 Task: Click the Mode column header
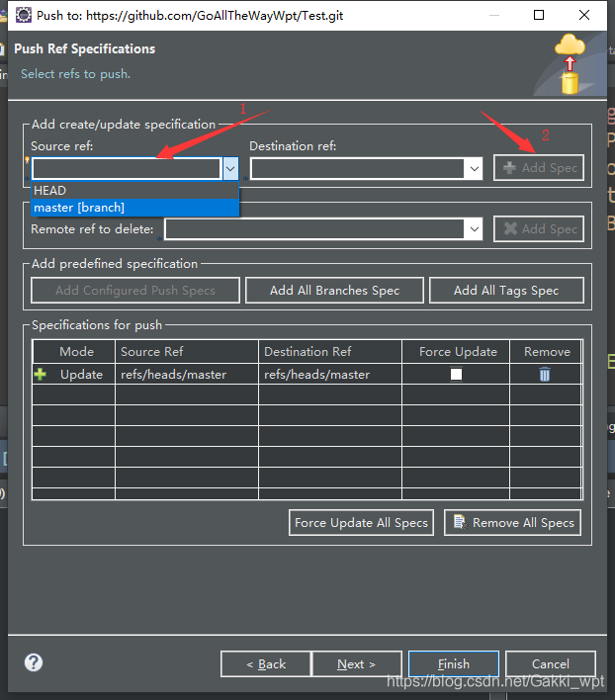tap(73, 352)
